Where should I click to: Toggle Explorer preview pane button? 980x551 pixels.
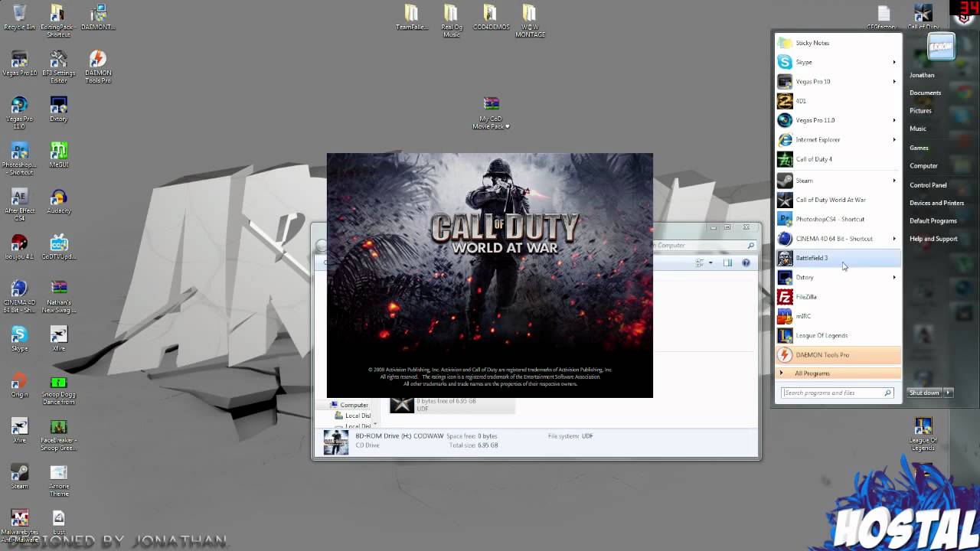tap(727, 263)
